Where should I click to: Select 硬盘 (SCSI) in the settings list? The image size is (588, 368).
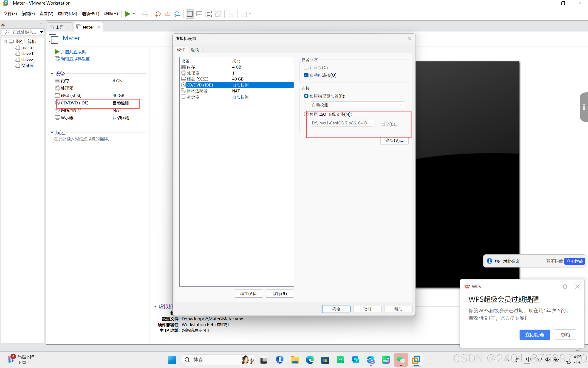point(237,79)
